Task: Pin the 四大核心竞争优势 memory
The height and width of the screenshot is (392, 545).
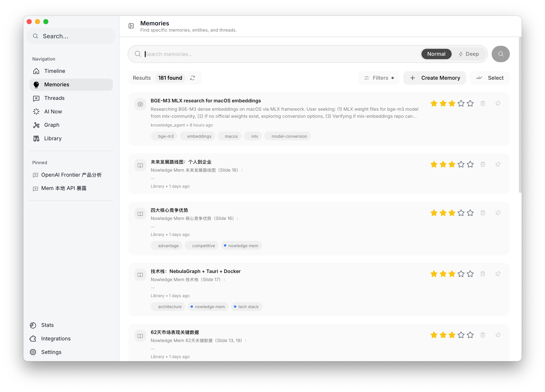Action: [498, 213]
